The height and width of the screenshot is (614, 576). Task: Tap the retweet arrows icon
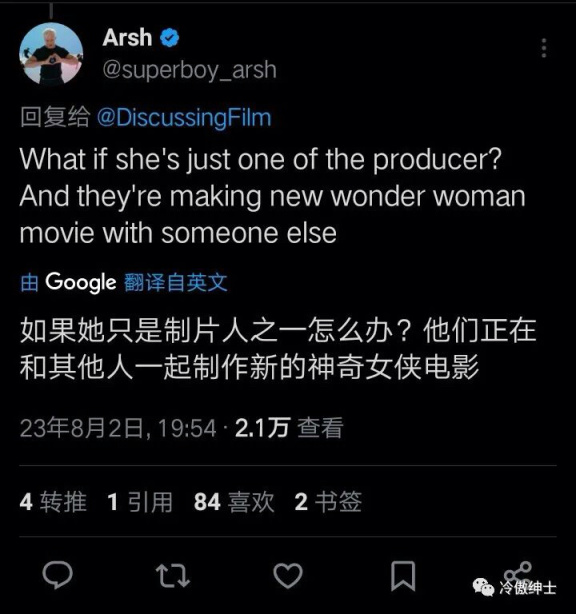172,576
